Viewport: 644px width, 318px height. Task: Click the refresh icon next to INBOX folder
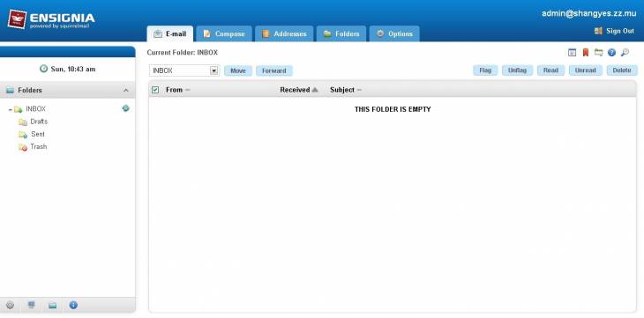(125, 108)
